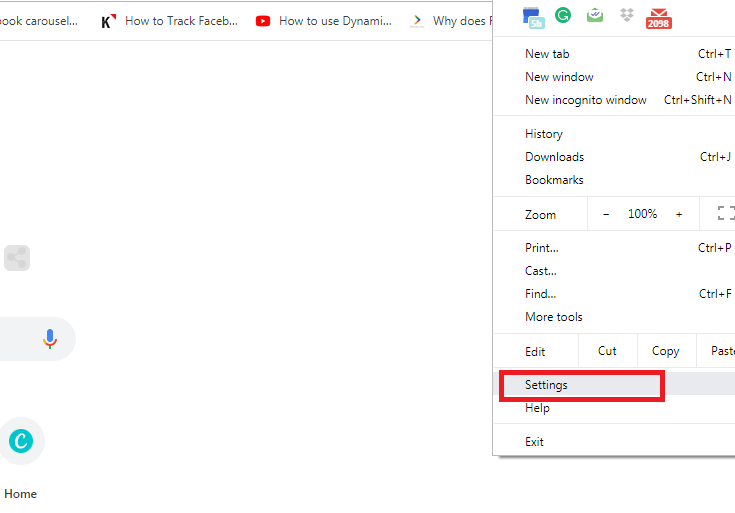The width and height of the screenshot is (735, 513).
Task: Expand the Help submenu
Action: click(537, 408)
